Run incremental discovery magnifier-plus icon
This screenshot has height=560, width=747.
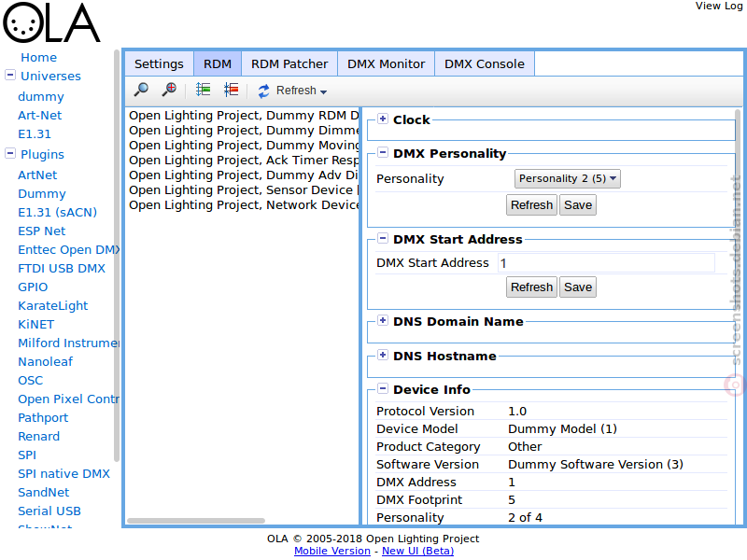tap(169, 90)
